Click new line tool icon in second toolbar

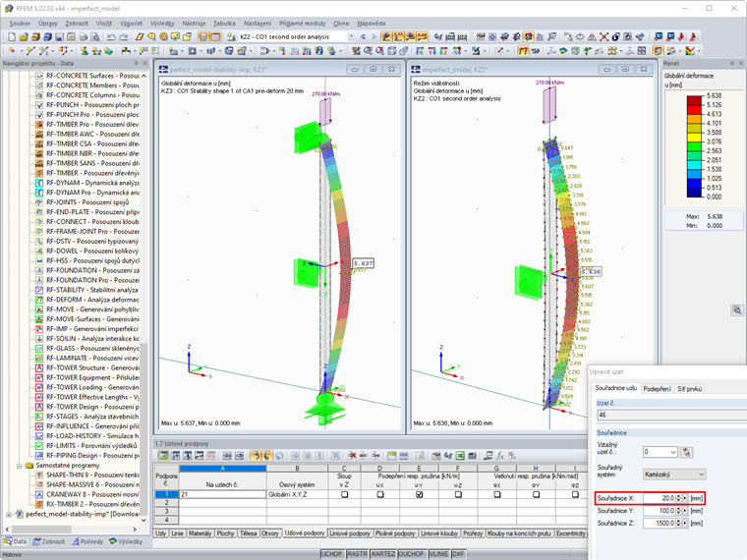pyautogui.click(x=30, y=50)
